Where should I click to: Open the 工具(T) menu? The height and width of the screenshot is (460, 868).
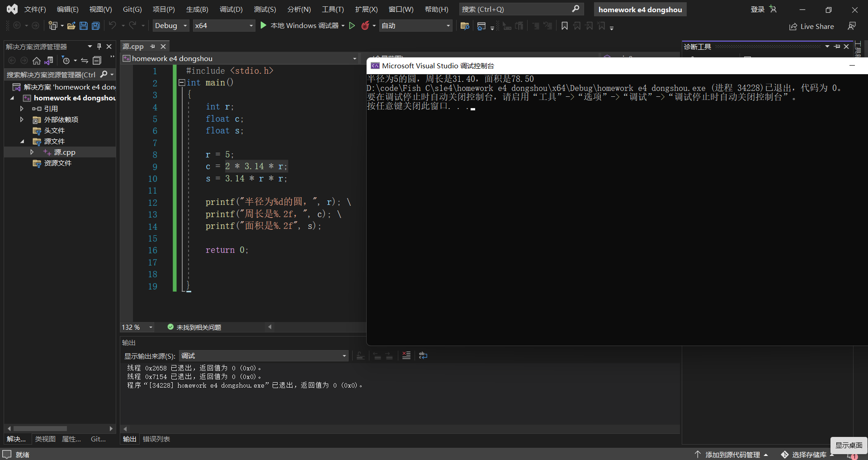pos(333,9)
